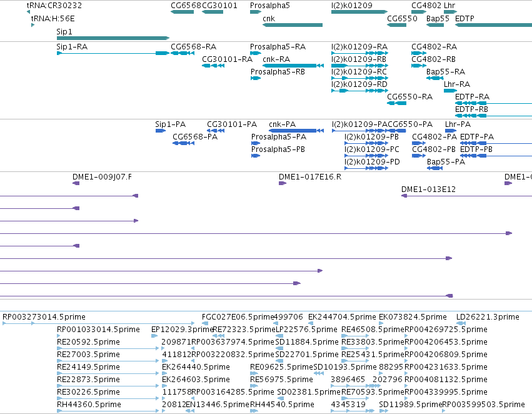
Task: Click the Prosalpha5-PB protein label
Action: click(x=278, y=149)
